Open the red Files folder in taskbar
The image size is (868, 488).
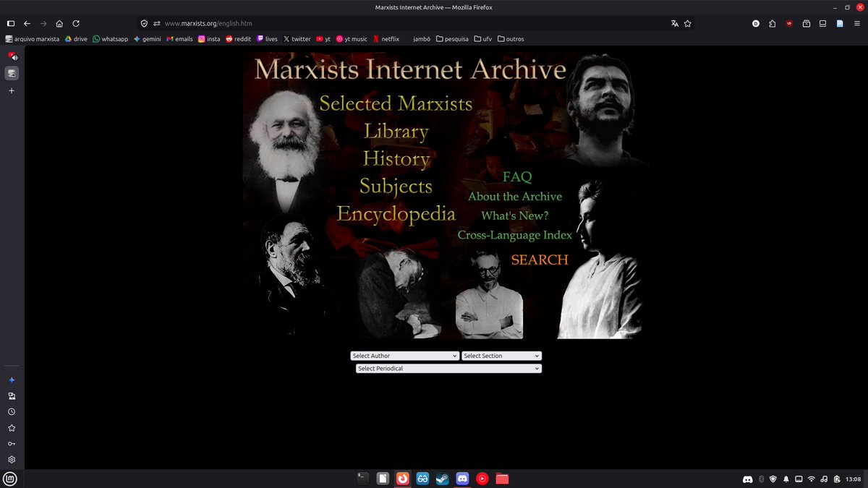point(502,479)
